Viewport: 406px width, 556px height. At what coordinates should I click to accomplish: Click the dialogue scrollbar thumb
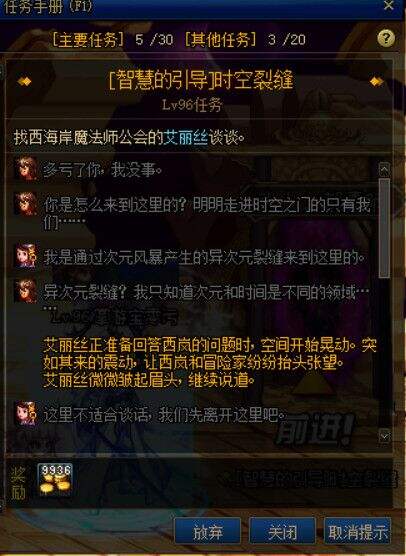pos(384,228)
